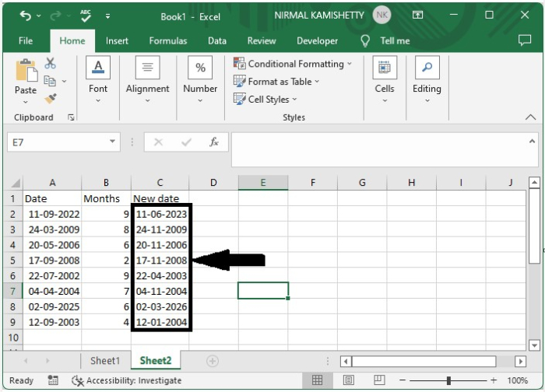This screenshot has width=545, height=392.
Task: Add a new sheet with plus icon
Action: [213, 361]
